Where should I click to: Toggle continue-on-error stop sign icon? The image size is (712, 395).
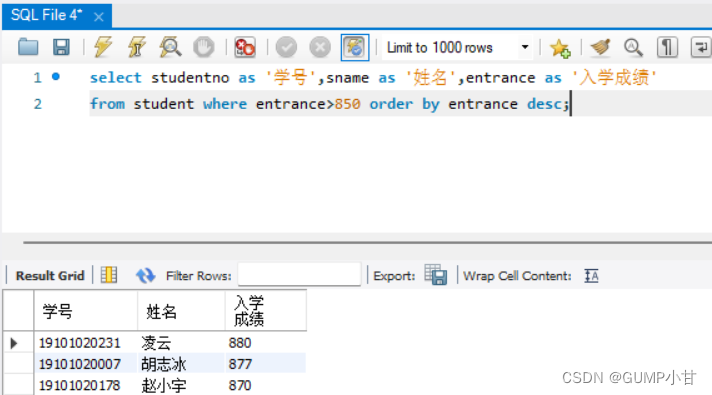click(x=245, y=47)
